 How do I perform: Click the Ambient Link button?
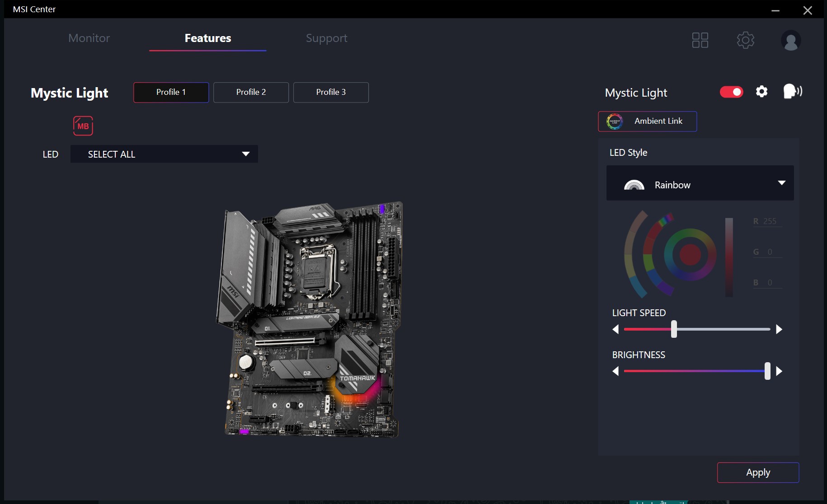[647, 121]
